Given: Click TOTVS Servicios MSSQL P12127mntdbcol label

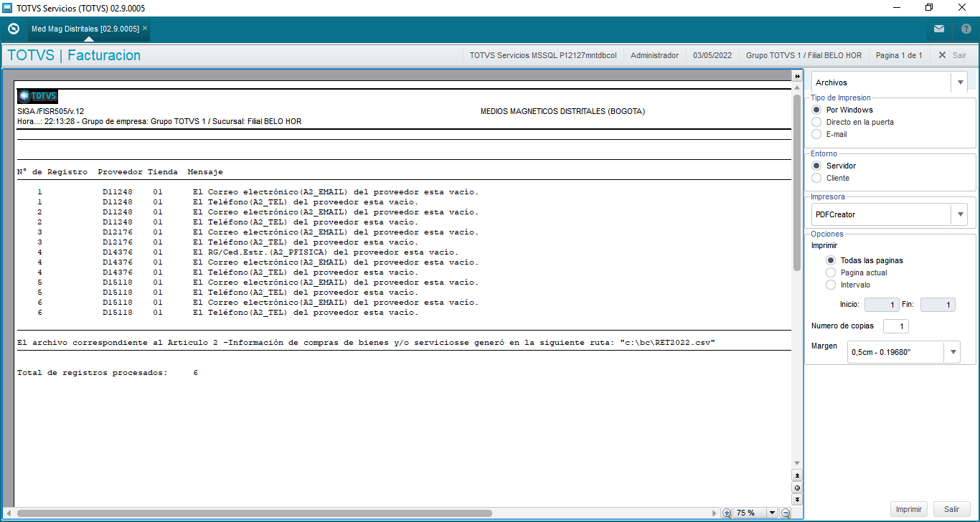Looking at the screenshot, I should point(542,55).
